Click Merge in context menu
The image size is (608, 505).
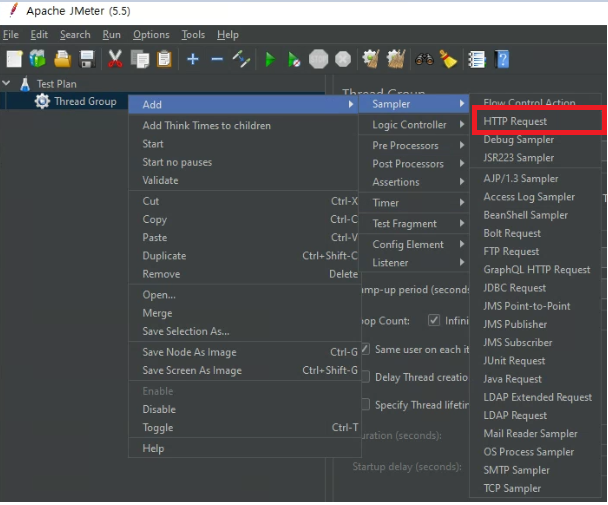coord(244,313)
